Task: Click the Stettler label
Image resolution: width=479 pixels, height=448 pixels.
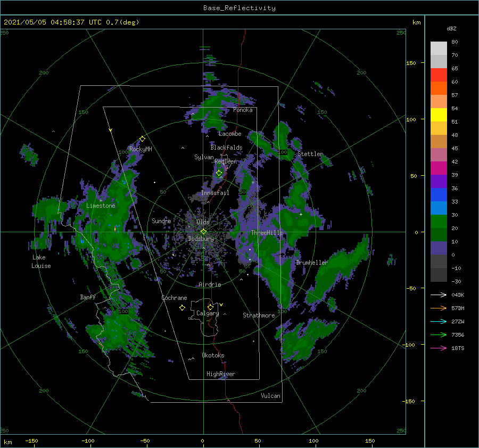Action: 310,154
